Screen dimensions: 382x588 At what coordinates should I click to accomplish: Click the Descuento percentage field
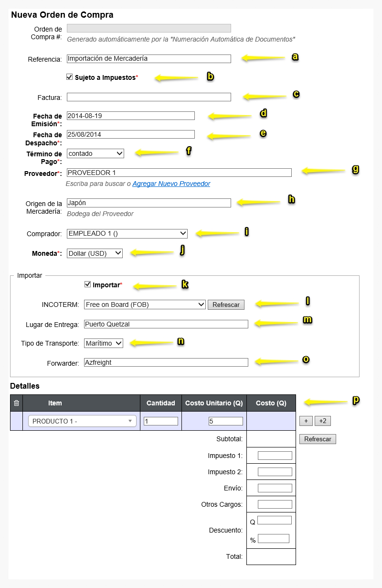click(x=274, y=538)
